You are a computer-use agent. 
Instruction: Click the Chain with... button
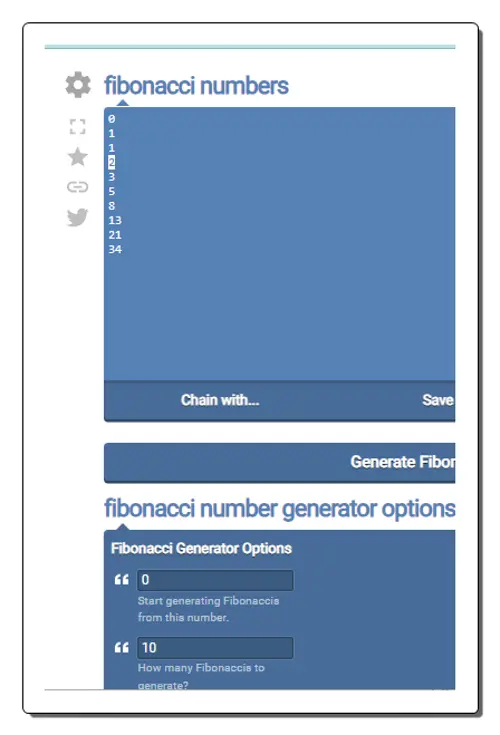[220, 400]
